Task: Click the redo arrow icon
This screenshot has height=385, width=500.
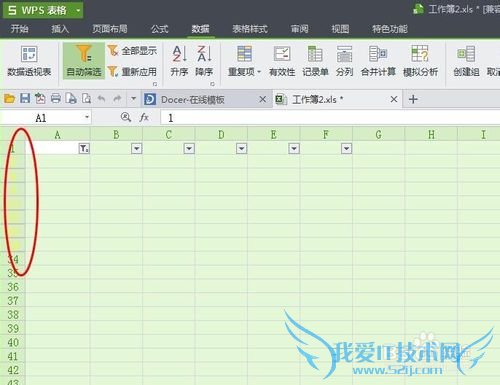Action: tap(117, 99)
